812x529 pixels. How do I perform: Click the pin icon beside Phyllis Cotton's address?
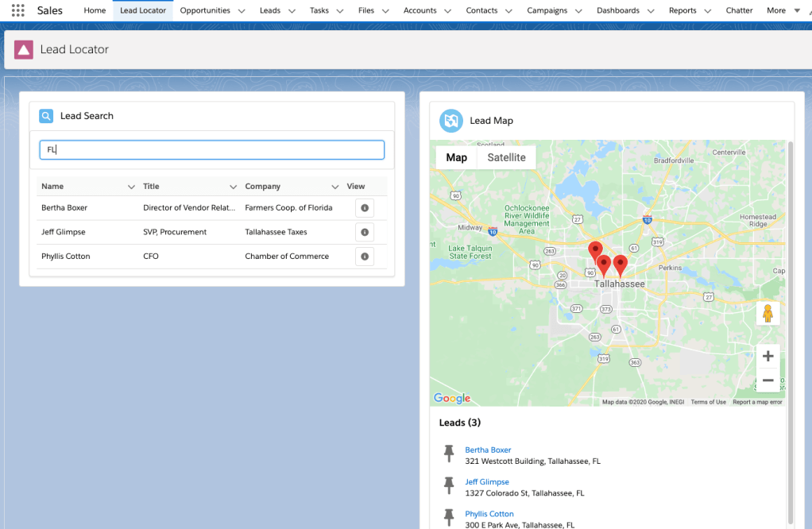coord(449,516)
